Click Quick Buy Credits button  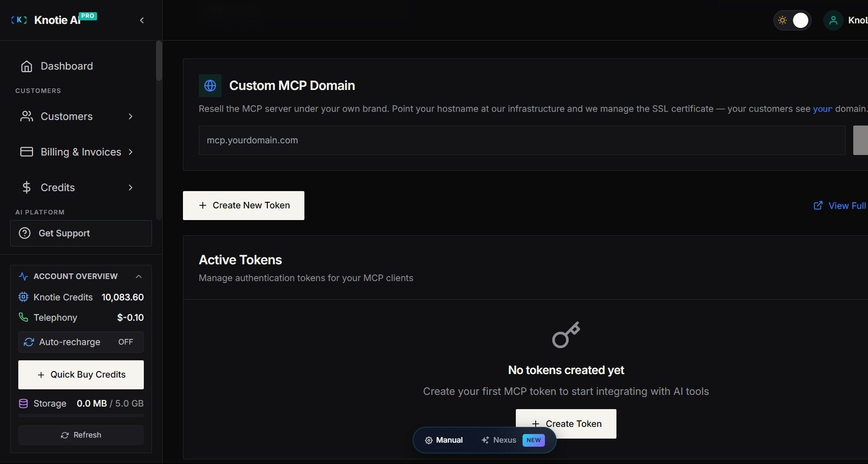[81, 375]
